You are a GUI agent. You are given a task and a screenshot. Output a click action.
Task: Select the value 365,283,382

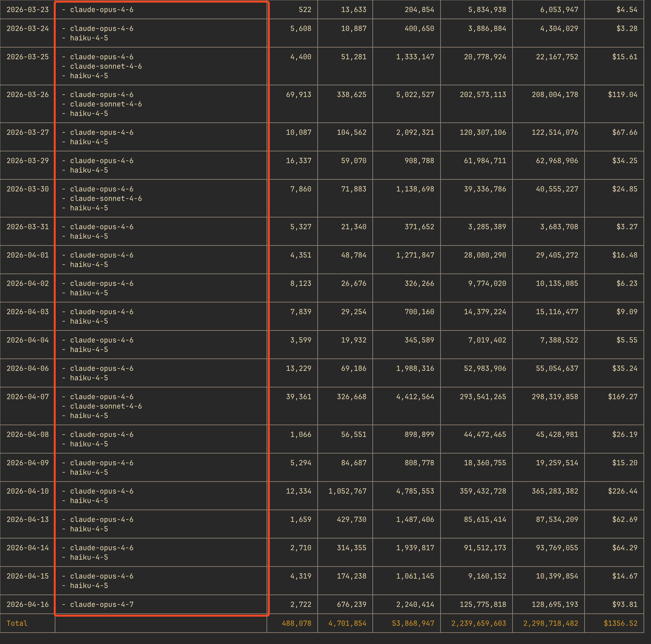click(x=555, y=491)
